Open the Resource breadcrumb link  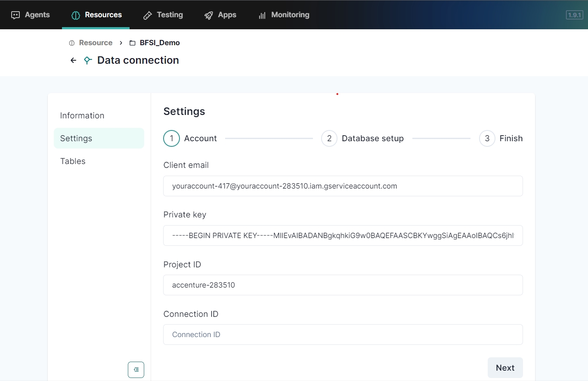(96, 43)
